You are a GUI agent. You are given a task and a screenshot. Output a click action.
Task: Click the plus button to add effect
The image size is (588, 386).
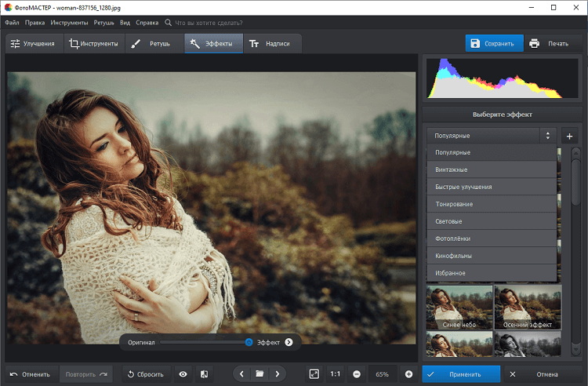(x=569, y=136)
